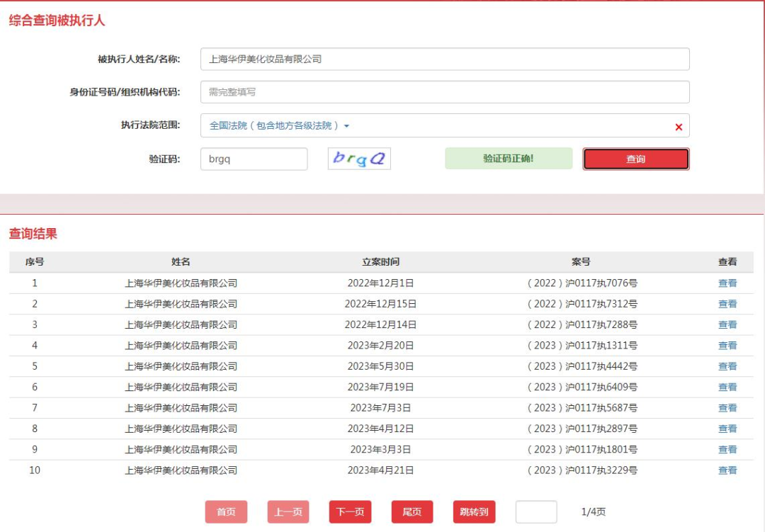Screen dimensions: 765x532
Task: View details of row 2 case 执7312号
Action: tap(727, 304)
